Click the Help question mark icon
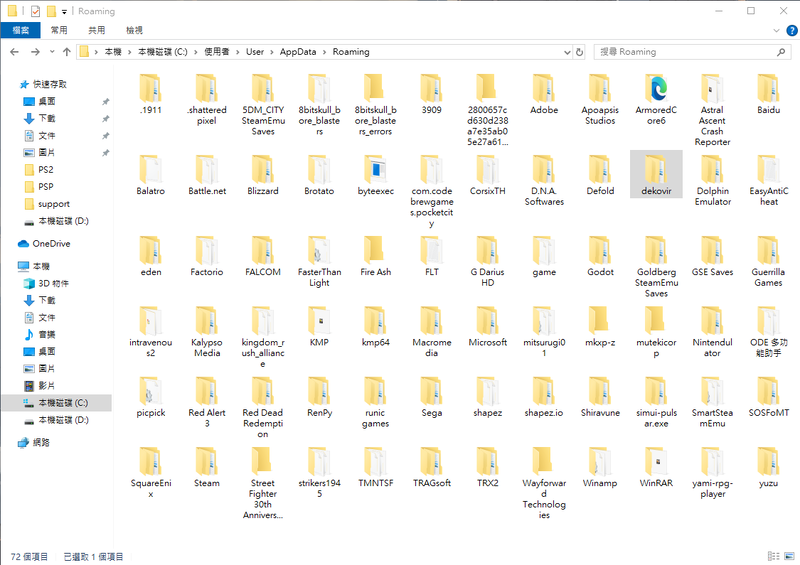800x565 pixels. click(x=791, y=31)
